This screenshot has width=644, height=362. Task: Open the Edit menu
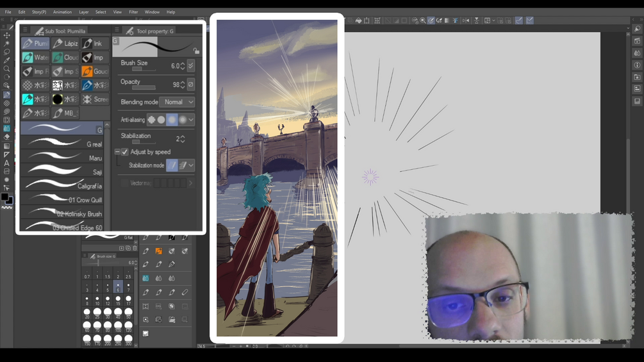click(21, 12)
